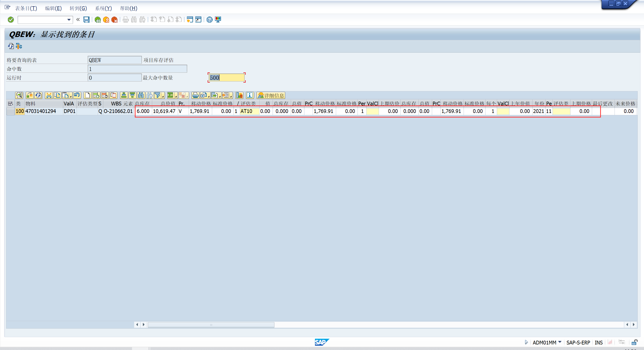Viewport: 644px width, 350px height.
Task: Click the 详细信息 details button
Action: pyautogui.click(x=271, y=95)
